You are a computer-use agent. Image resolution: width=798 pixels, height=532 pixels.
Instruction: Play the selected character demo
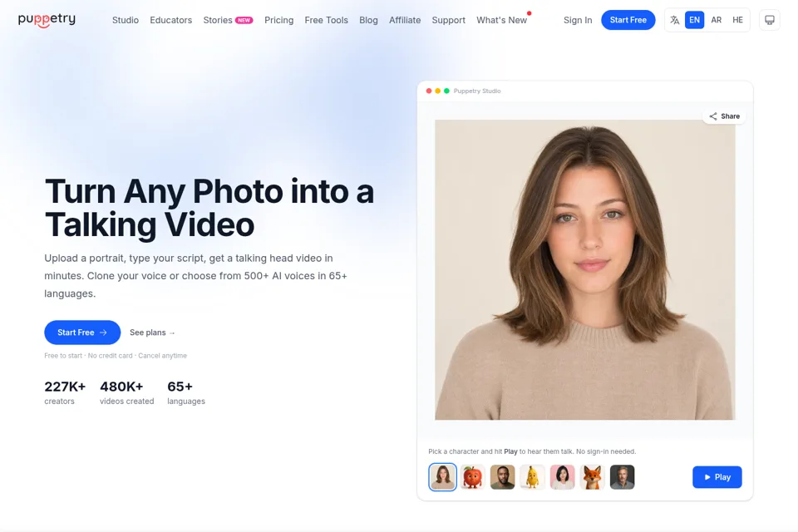717,477
